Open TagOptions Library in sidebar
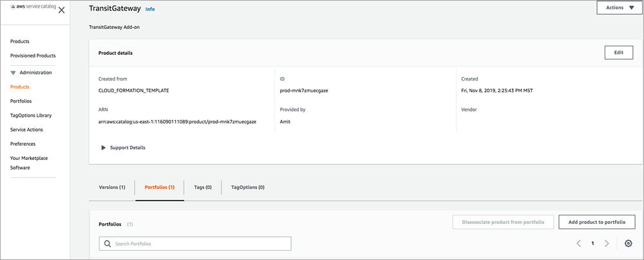The image size is (644, 260). 31,115
